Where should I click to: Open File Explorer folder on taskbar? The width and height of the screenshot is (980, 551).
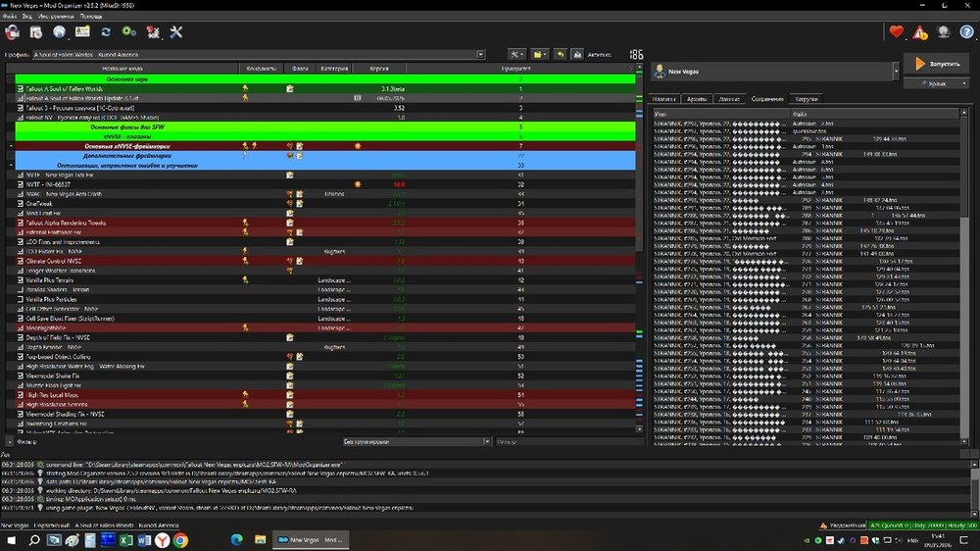(260, 540)
